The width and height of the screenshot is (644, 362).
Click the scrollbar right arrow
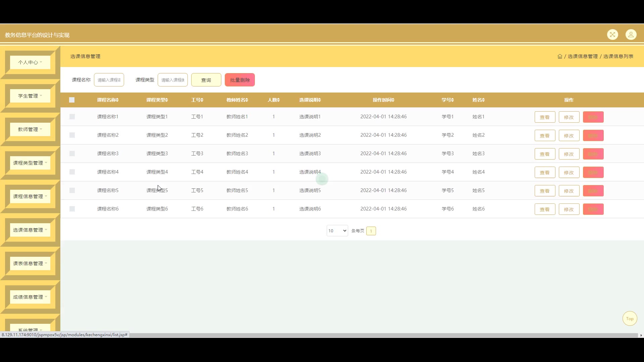click(641, 335)
